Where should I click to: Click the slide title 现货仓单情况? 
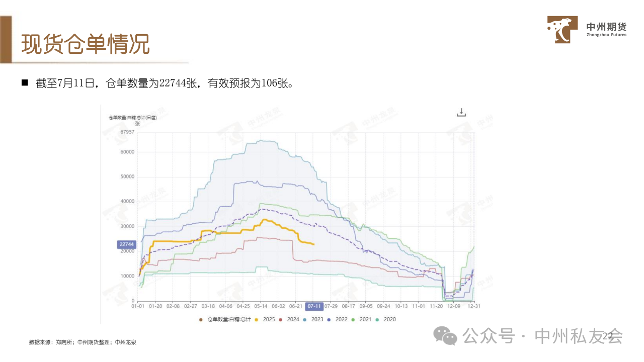86,45
